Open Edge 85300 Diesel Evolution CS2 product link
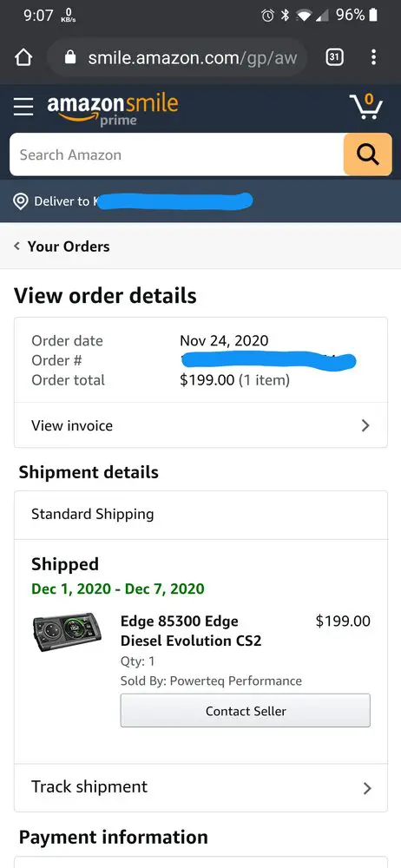 (x=191, y=630)
